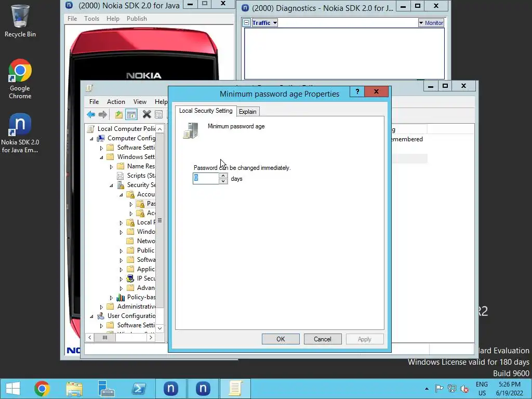Screen dimensions: 532x399
Task: Click the delete X toolbar icon
Action: (x=147, y=114)
